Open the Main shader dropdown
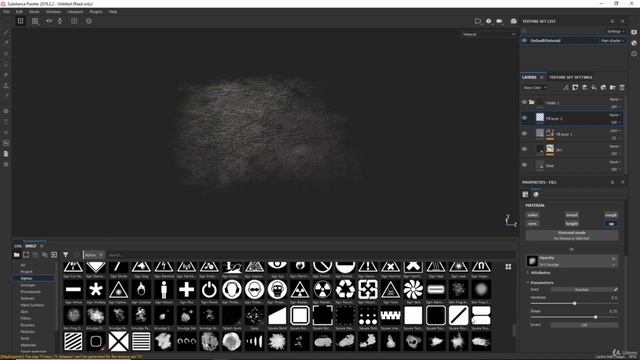640x360 pixels. click(x=612, y=41)
